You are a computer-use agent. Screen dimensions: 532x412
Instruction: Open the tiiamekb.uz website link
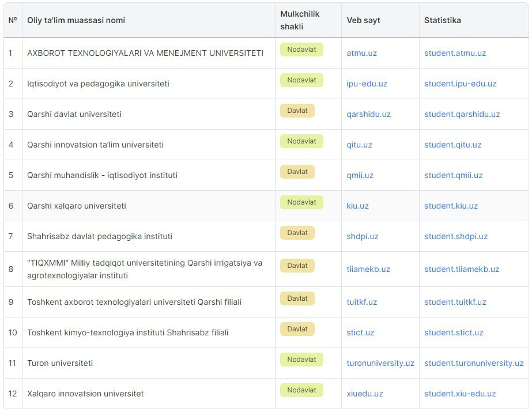pyautogui.click(x=368, y=269)
